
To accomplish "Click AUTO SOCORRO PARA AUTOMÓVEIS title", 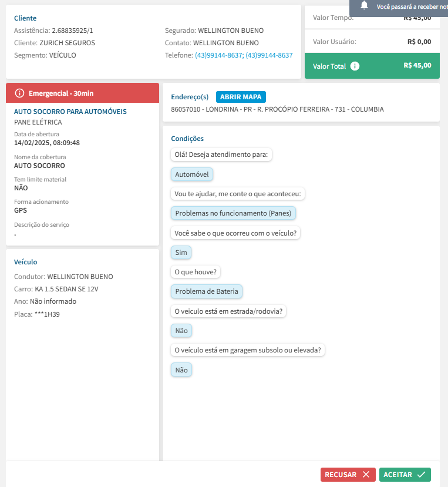I will 70,112.
